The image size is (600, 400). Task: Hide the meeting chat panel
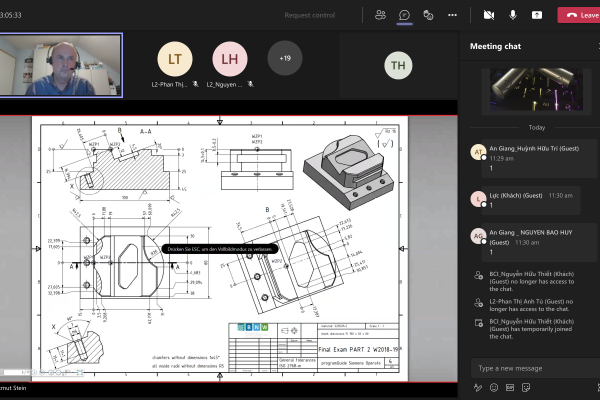[x=404, y=15]
